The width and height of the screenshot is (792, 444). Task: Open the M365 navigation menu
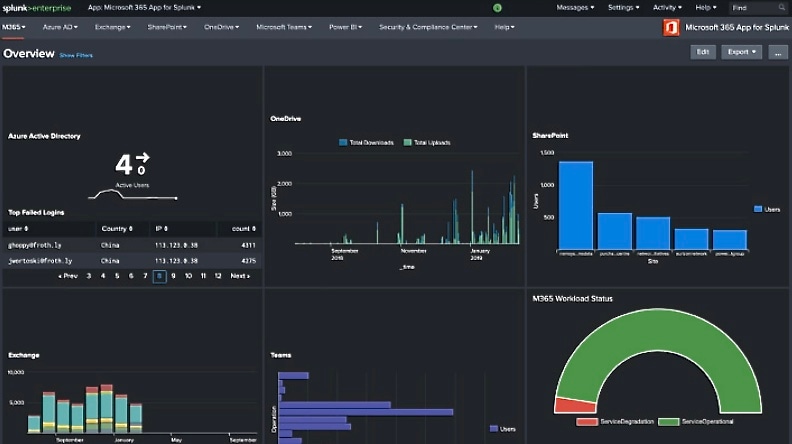(x=14, y=27)
